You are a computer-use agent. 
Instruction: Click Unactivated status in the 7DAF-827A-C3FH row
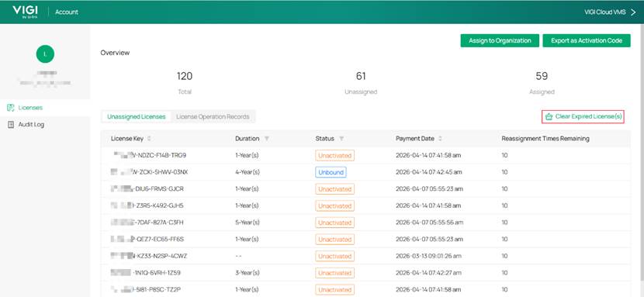click(334, 223)
